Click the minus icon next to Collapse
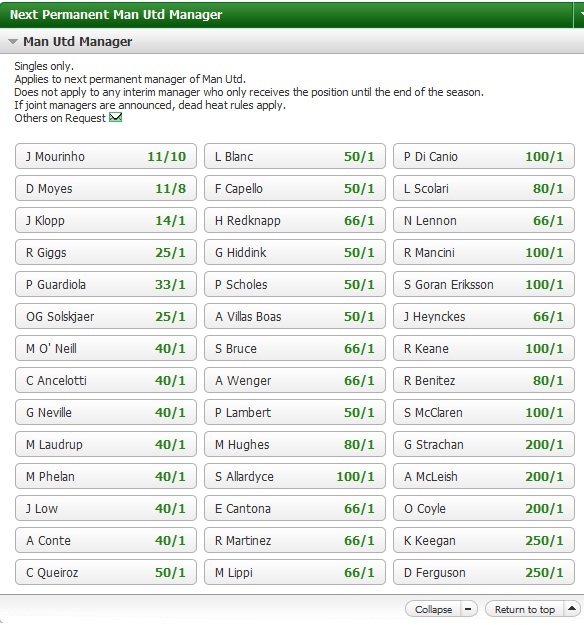This screenshot has height=625, width=584. (468, 609)
